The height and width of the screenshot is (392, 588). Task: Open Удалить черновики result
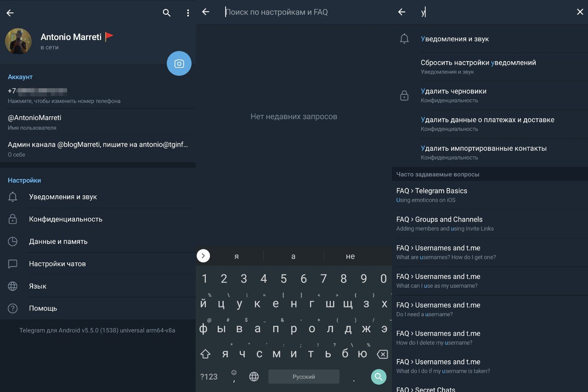point(490,95)
